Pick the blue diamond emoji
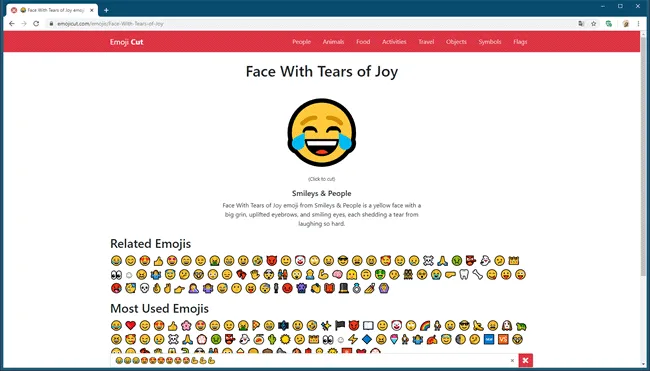 click(366, 339)
